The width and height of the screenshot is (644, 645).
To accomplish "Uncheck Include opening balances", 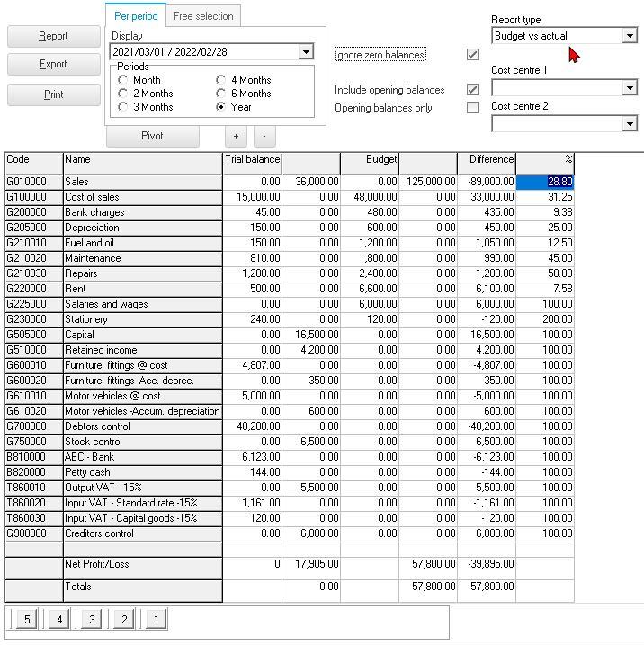I will pos(472,90).
